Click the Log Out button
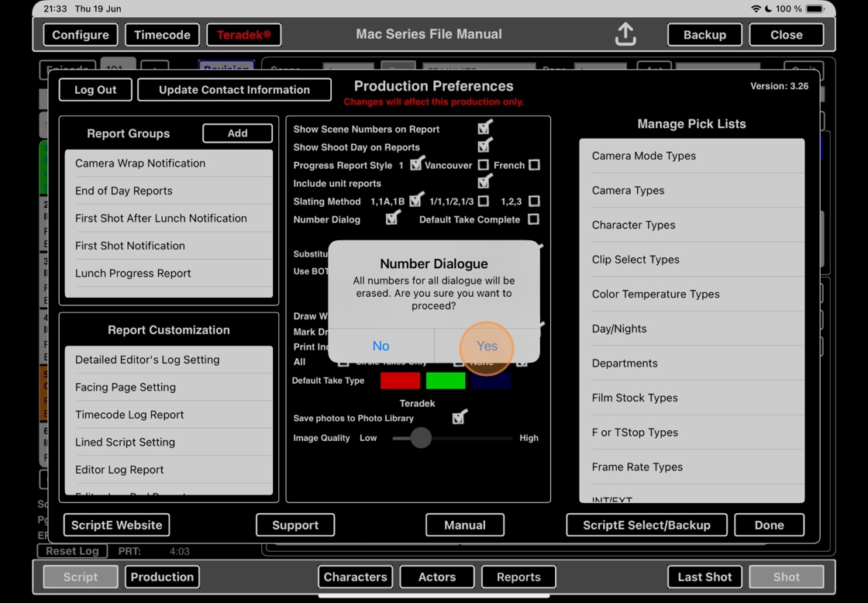868x603 pixels. tap(95, 90)
